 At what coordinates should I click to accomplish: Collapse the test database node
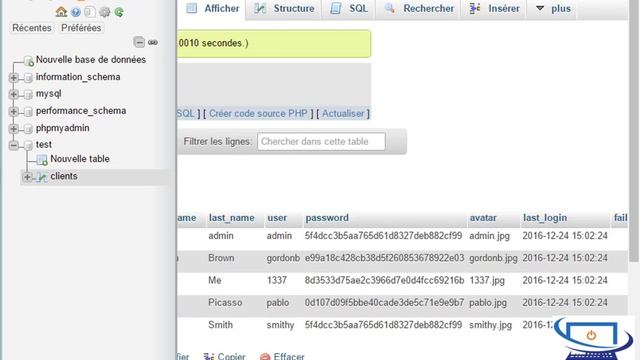coord(13,145)
